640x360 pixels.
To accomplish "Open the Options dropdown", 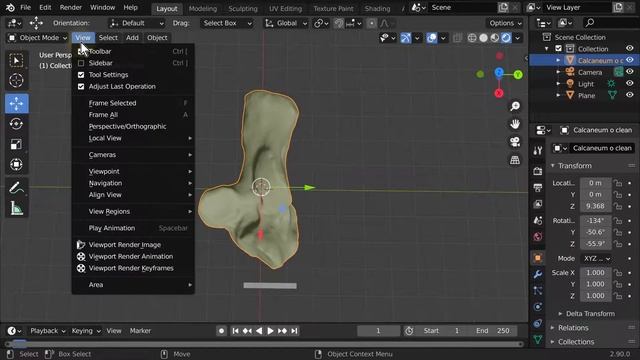I will pos(505,23).
